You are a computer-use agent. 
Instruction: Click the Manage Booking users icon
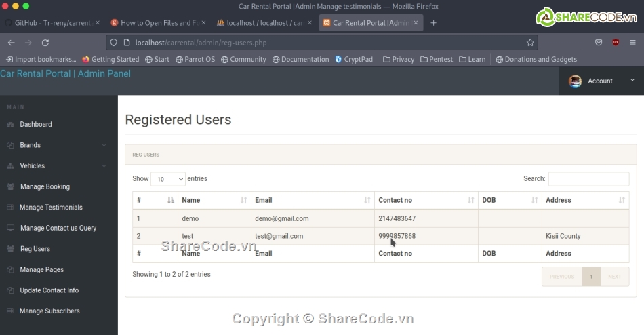pyautogui.click(x=10, y=186)
